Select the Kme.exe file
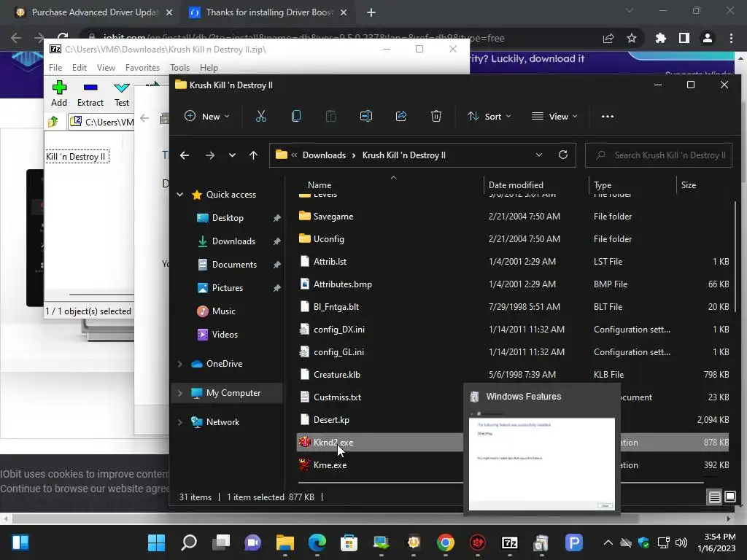Screen dimensions: 747x560 [330, 464]
